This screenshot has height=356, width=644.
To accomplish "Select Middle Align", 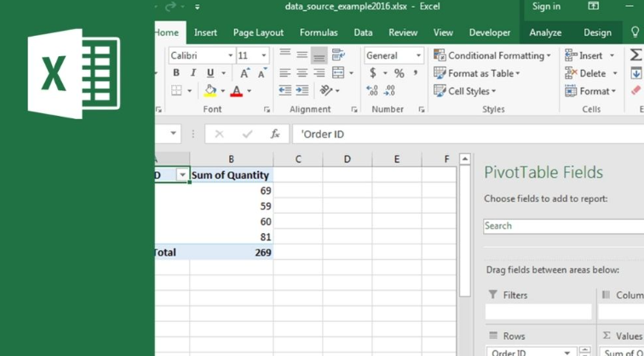I will click(302, 55).
